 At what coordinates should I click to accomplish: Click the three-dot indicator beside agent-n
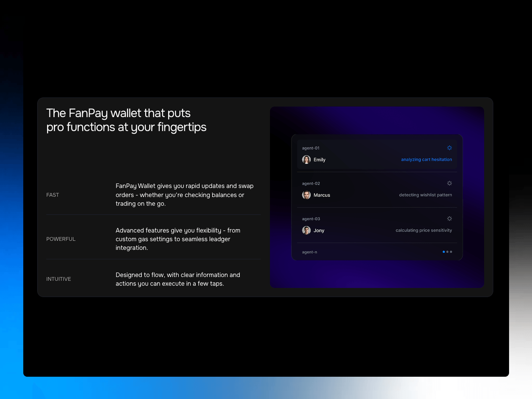447,252
